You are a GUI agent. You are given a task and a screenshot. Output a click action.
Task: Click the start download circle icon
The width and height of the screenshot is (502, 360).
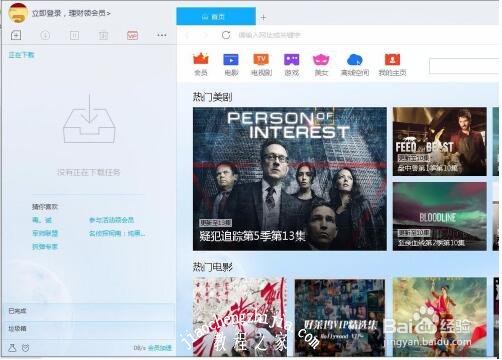click(x=45, y=35)
